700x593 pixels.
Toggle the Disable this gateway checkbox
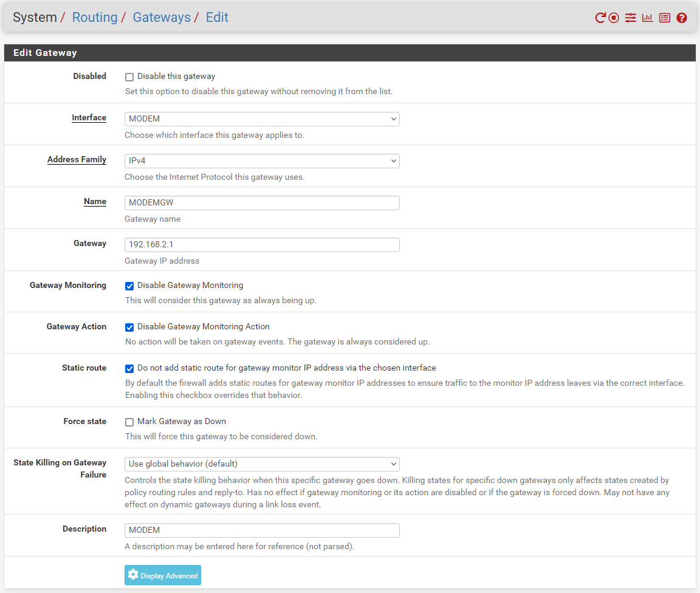click(x=129, y=77)
